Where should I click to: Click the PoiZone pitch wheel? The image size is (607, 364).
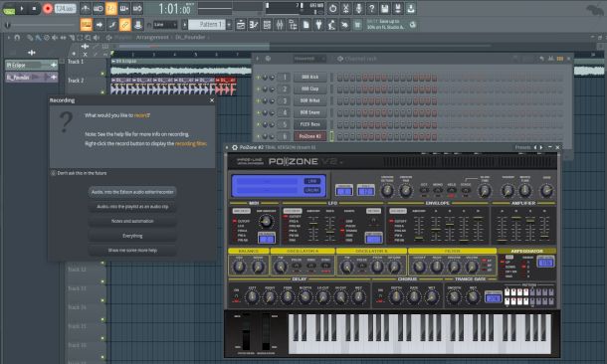pos(246,332)
